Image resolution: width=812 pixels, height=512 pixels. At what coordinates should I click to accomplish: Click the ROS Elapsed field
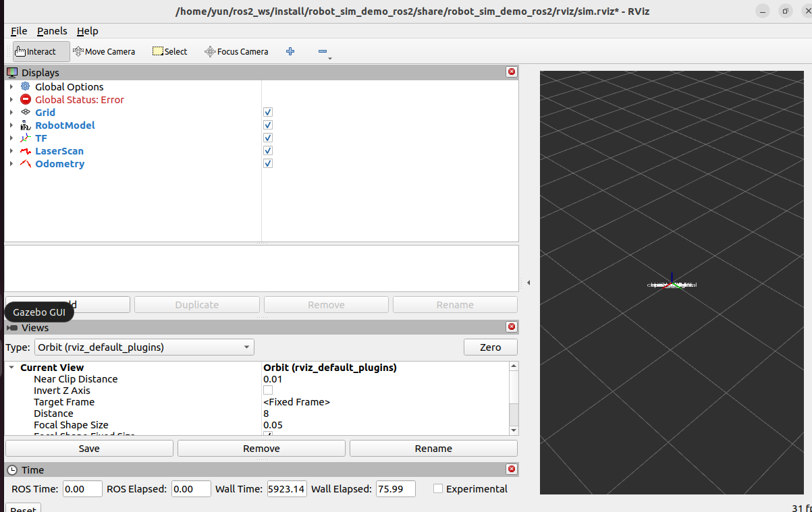(191, 488)
